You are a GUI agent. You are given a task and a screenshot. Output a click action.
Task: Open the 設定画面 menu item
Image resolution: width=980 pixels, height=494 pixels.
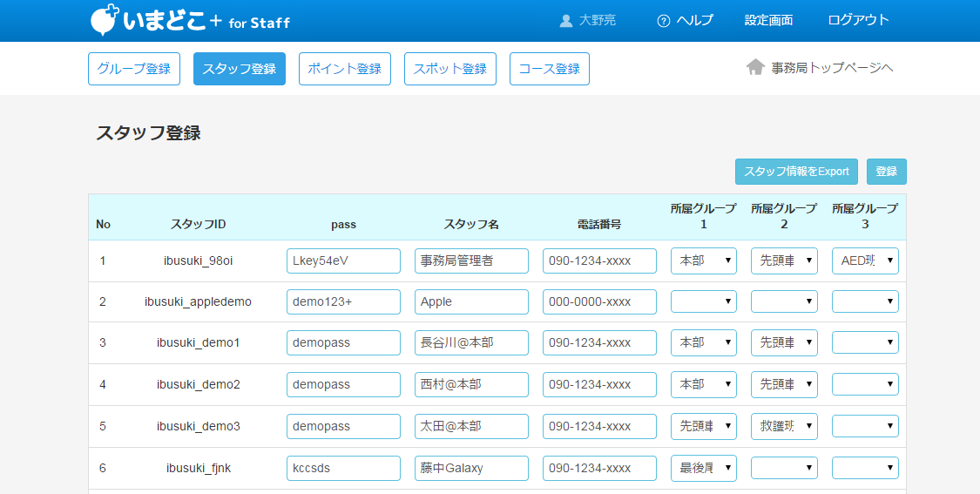click(x=768, y=21)
